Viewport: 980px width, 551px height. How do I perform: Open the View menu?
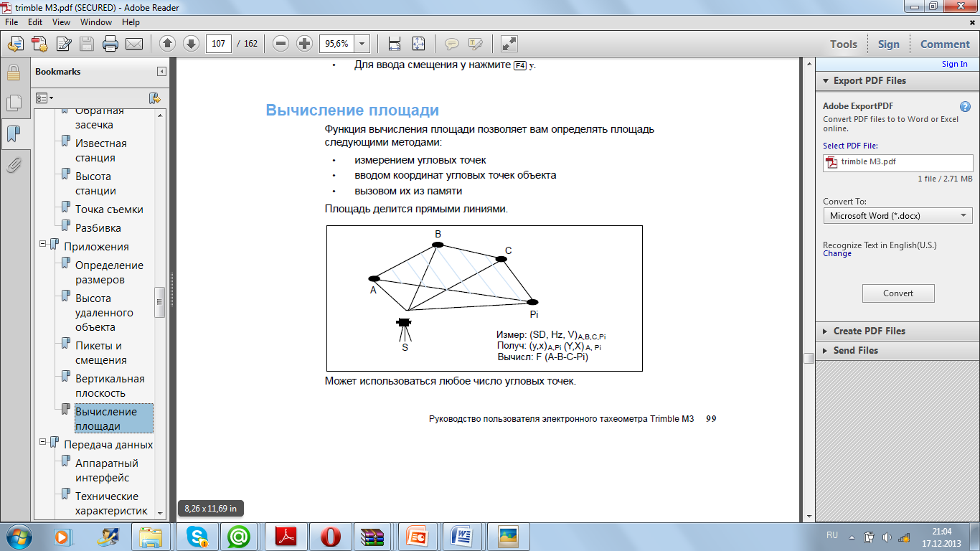tap(61, 22)
